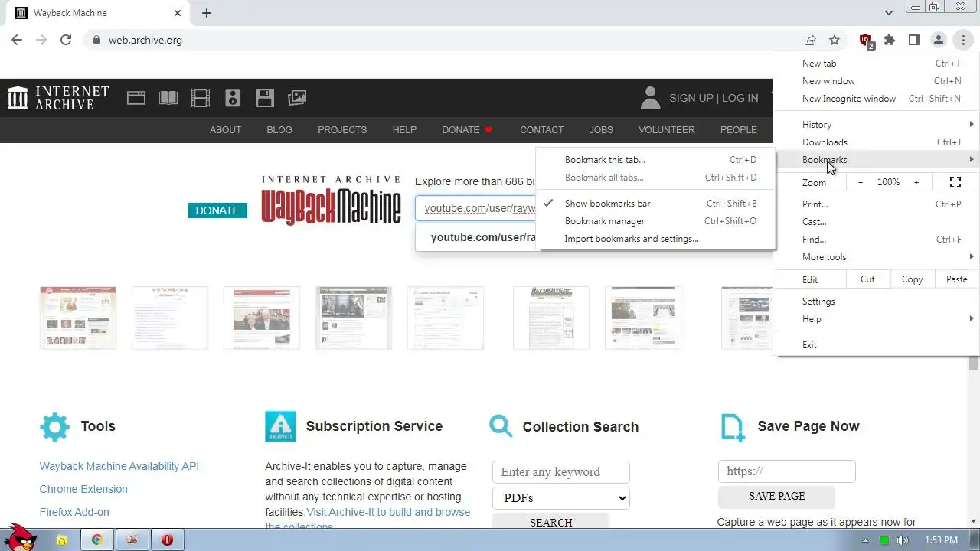980x551 pixels.
Task: Click the Archive-It Subscription Service icon
Action: coord(280,426)
